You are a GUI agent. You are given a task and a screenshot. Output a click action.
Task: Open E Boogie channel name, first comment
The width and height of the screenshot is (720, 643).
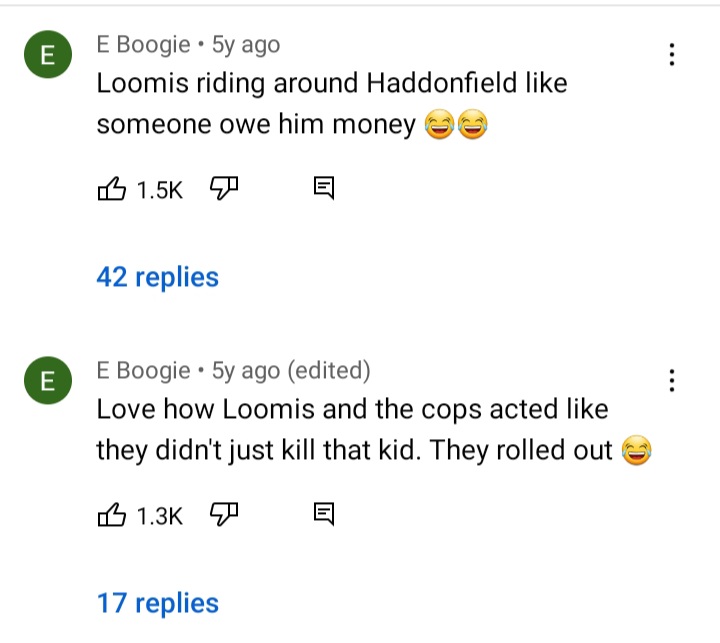click(x=143, y=45)
